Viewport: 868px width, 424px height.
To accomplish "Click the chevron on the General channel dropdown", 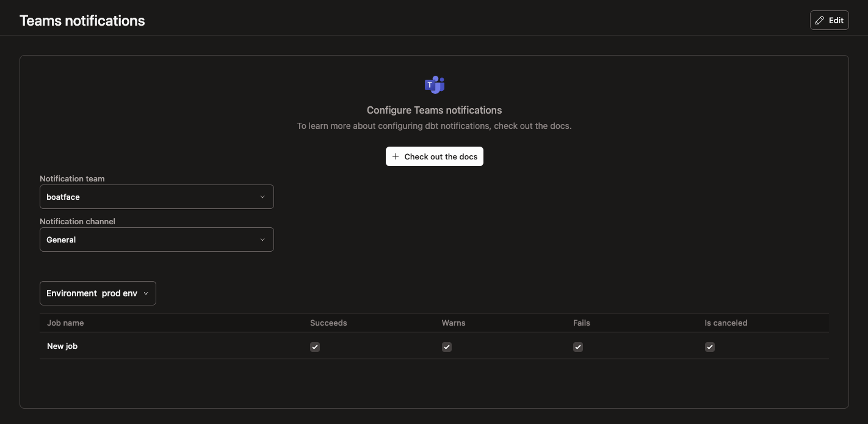I will tap(262, 239).
